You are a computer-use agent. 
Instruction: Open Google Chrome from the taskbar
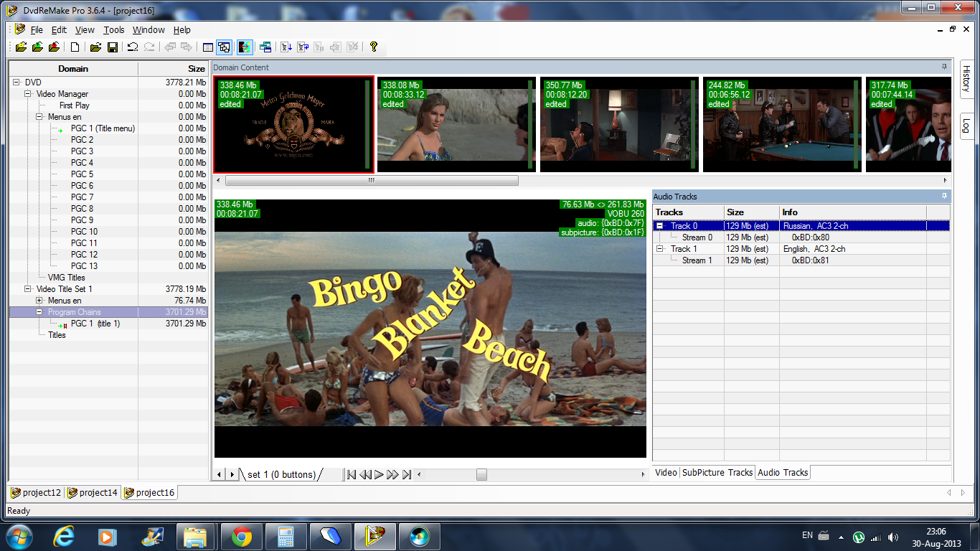pos(241,537)
